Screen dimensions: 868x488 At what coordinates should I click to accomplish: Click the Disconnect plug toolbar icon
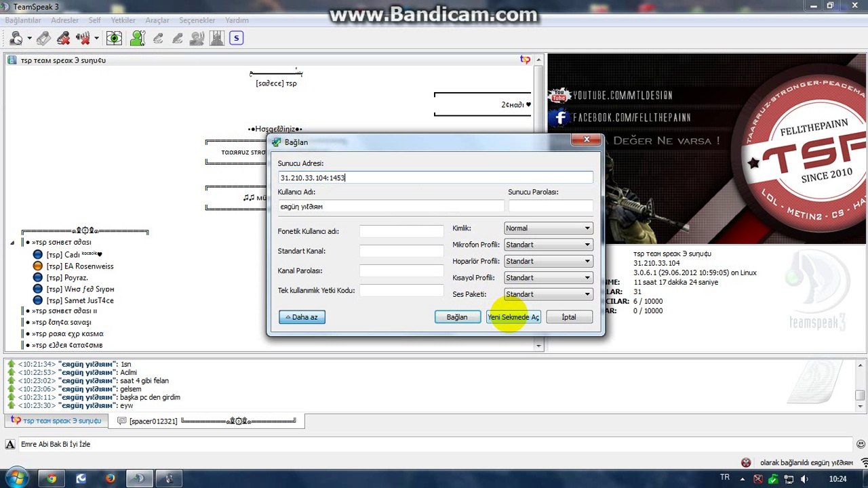44,39
